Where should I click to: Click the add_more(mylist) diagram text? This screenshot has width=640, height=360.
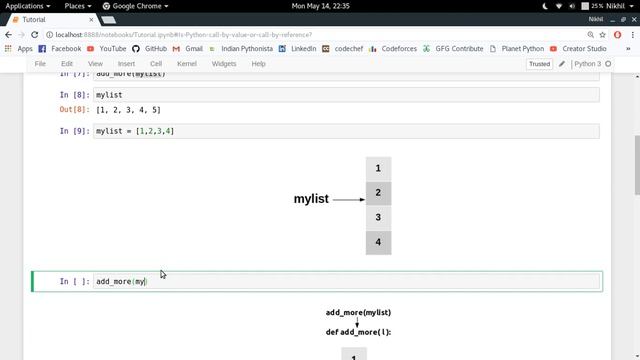coord(358,313)
